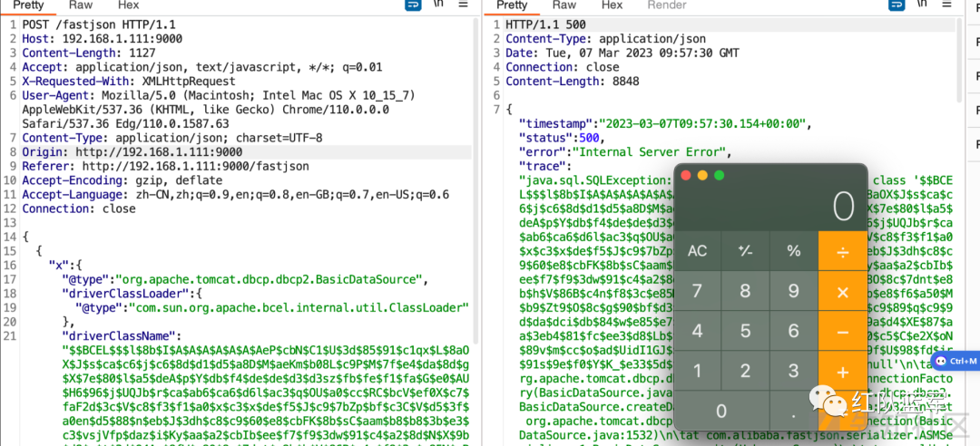Click the response Date header line
The width and height of the screenshot is (980, 446).
pyautogui.click(x=622, y=53)
